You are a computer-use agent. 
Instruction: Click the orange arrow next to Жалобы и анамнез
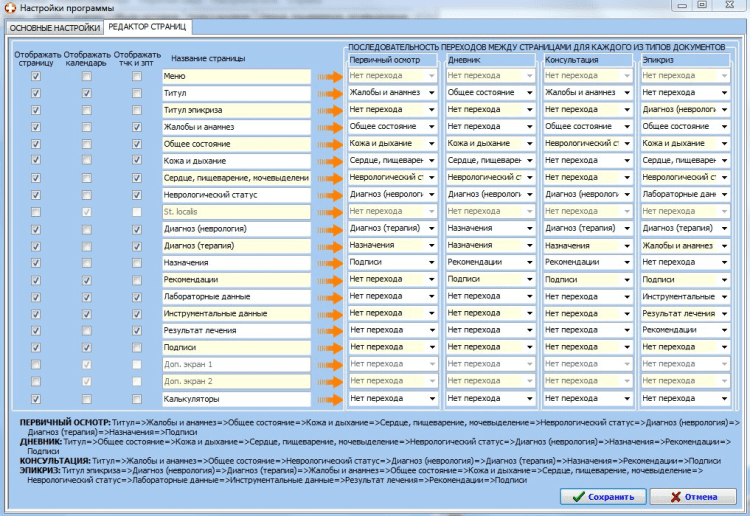[x=330, y=127]
